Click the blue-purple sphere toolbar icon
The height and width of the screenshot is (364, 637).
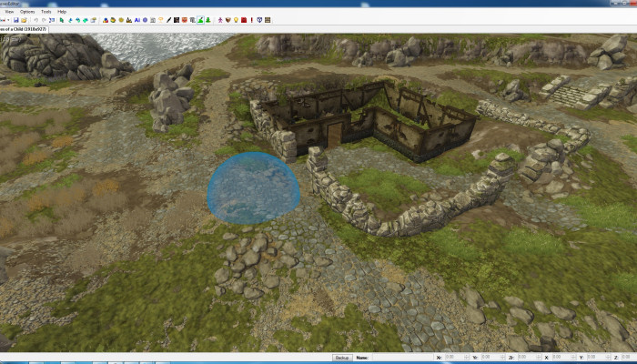(x=145, y=20)
